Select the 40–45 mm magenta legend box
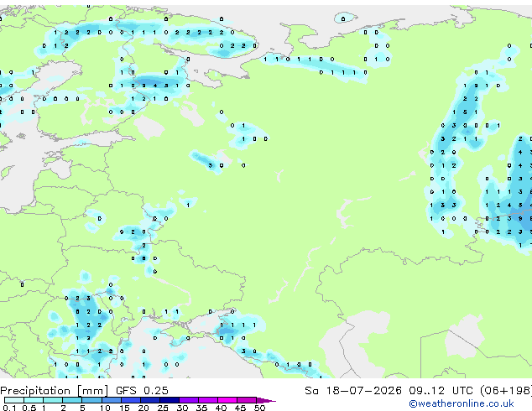This screenshot has width=532, height=411. pyautogui.click(x=227, y=400)
